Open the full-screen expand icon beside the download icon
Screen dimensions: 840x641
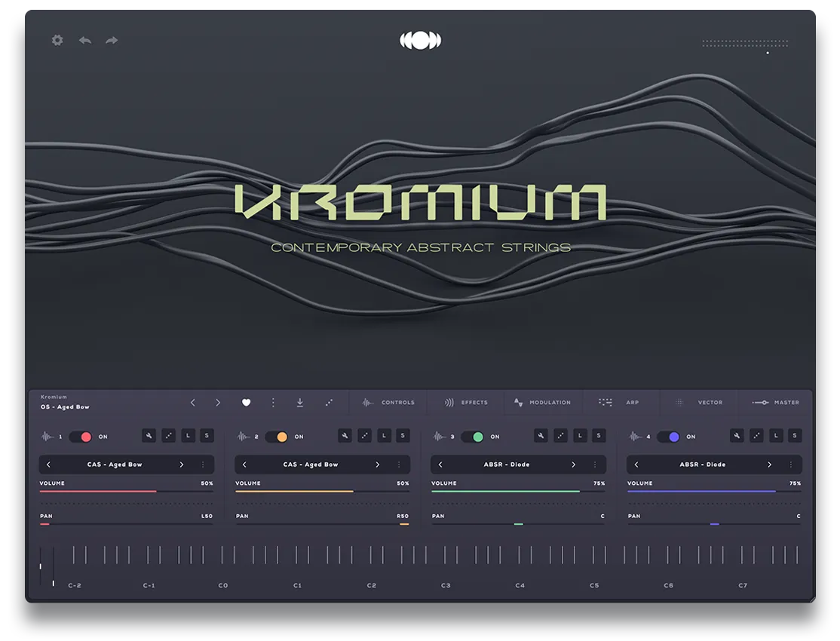329,403
